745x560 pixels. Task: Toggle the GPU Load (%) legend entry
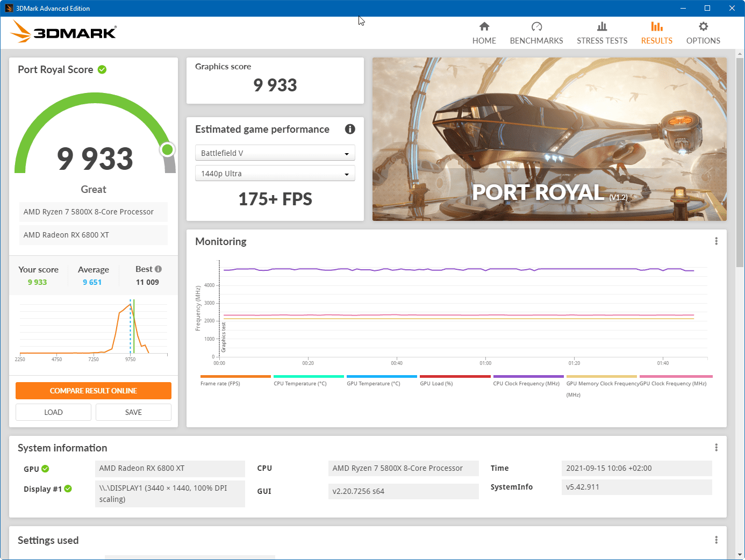coord(455,380)
